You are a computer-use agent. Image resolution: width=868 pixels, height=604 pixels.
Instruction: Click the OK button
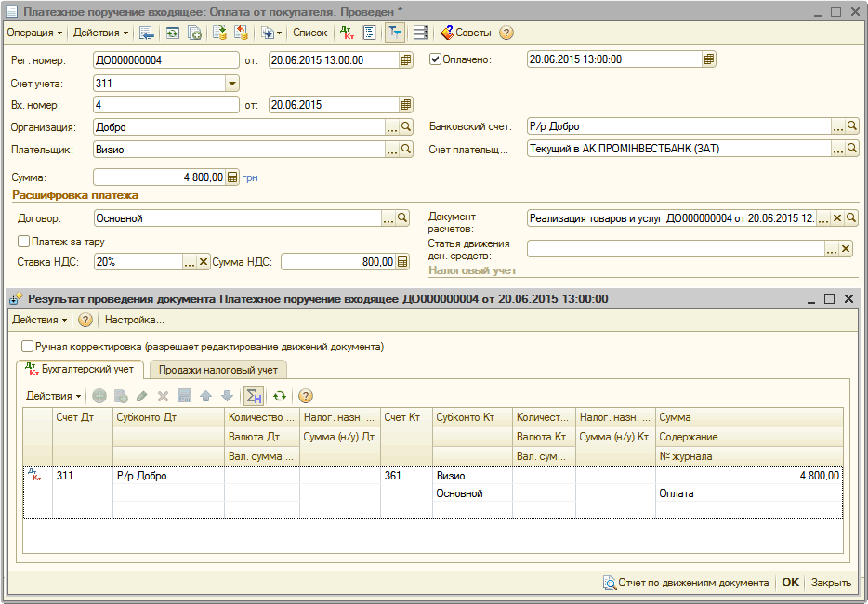790,583
